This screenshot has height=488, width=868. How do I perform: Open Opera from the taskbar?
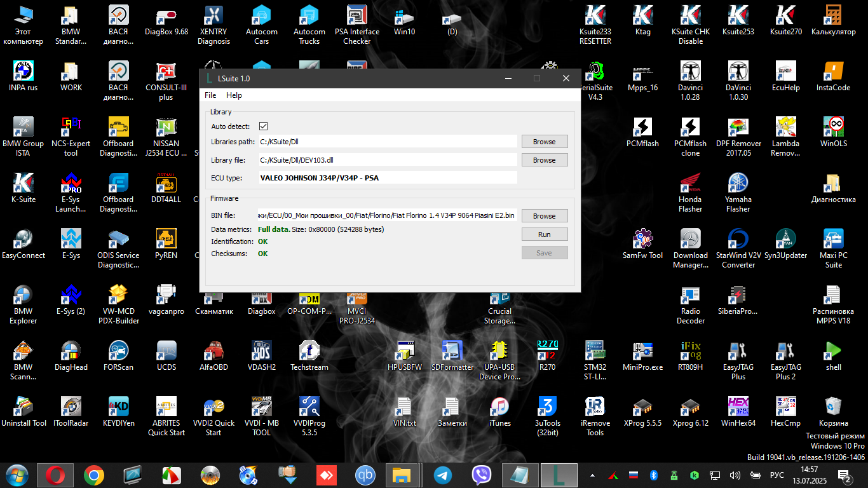55,475
